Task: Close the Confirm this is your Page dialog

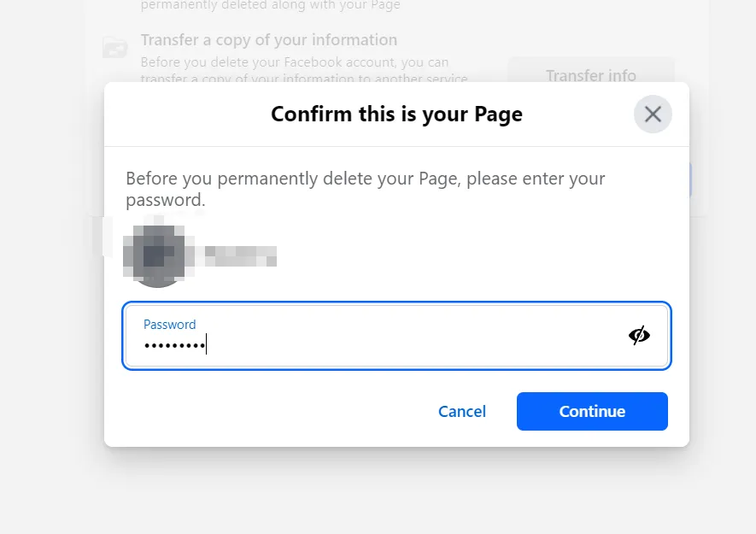Action: click(653, 114)
